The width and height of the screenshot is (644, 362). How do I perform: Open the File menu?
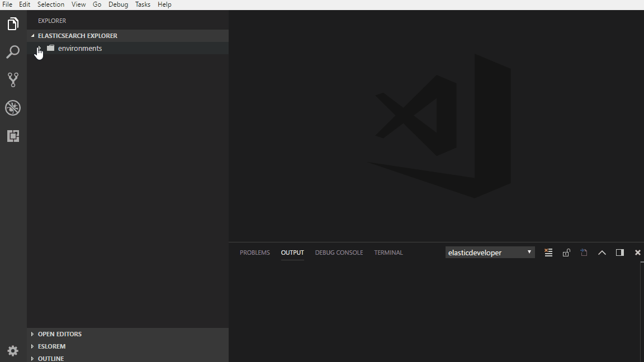pyautogui.click(x=7, y=4)
